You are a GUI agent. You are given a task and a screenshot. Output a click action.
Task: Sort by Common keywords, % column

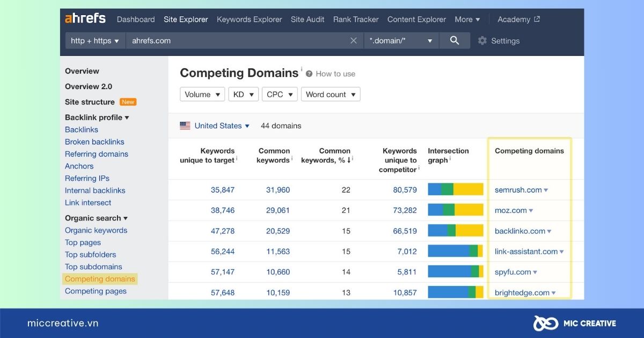(327, 156)
